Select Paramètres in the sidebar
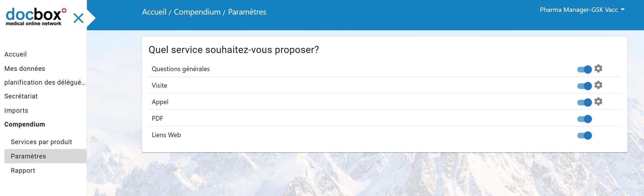 click(28, 156)
